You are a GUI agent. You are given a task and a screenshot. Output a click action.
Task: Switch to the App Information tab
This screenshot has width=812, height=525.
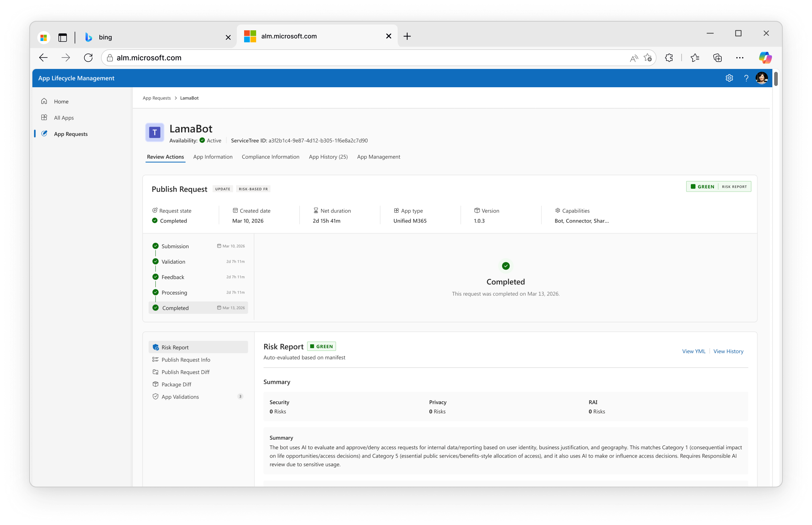click(213, 157)
